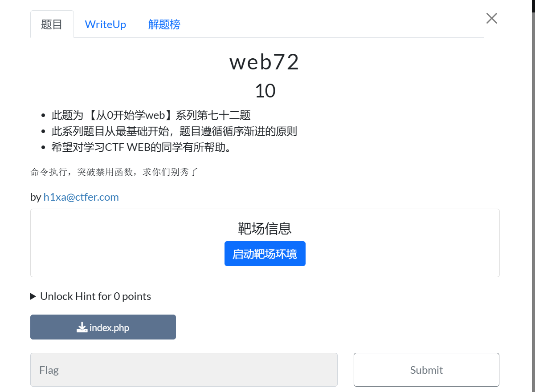Switch to the WriteUp tab
This screenshot has width=535, height=392.
pyautogui.click(x=106, y=24)
